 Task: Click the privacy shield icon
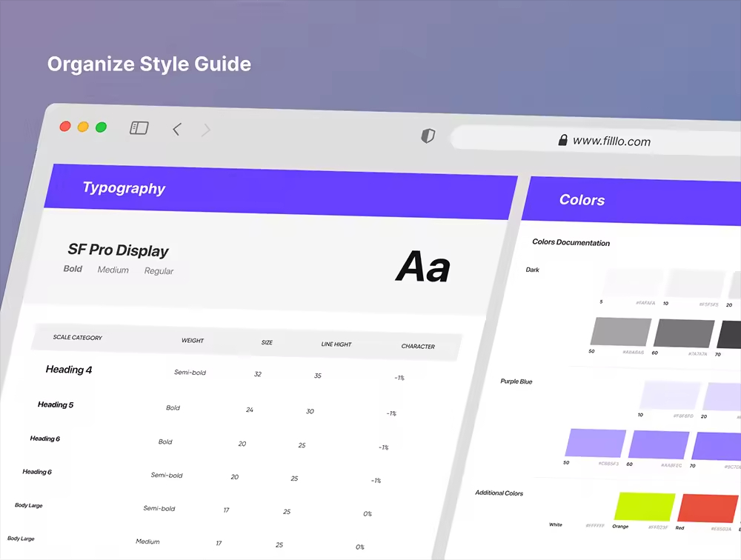tap(428, 136)
